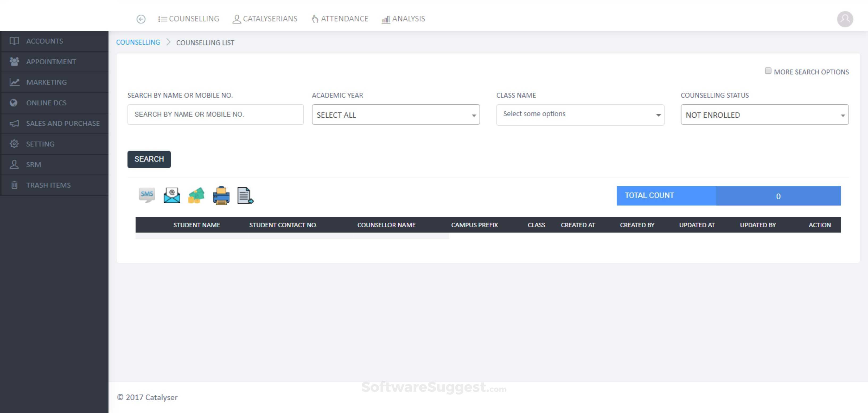Screen dimensions: 868x413
Task: Open the Analysis tab
Action: [x=403, y=19]
